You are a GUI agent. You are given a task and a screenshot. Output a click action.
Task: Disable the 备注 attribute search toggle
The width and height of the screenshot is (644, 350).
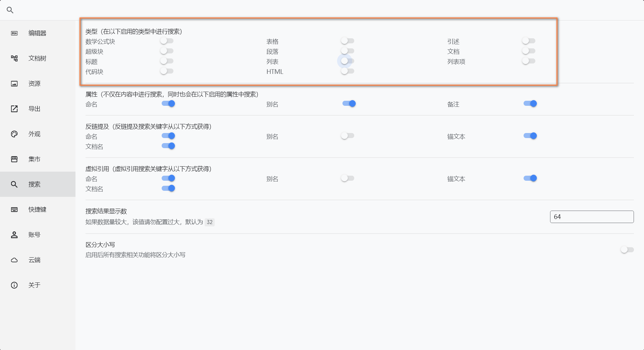[530, 103]
